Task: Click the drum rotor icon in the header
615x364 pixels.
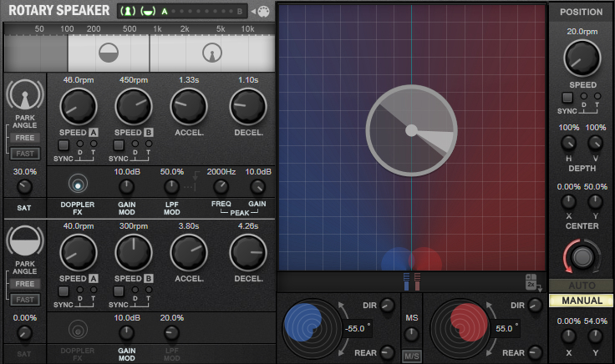Action: pyautogui.click(x=146, y=12)
